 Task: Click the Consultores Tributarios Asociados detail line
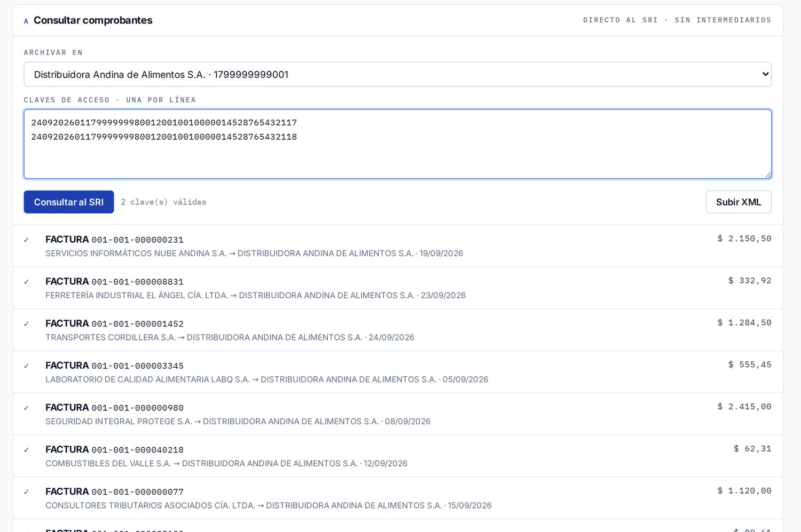pos(269,506)
